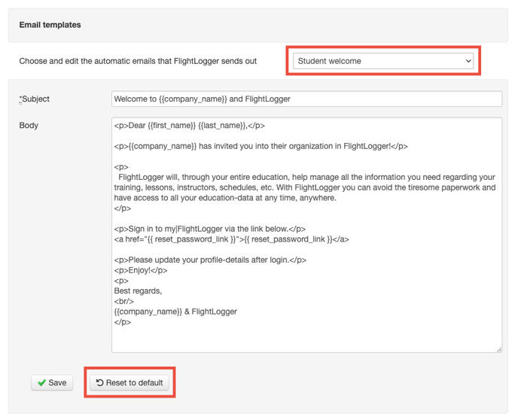This screenshot has width=518, height=420.
Task: Place cursor on Best regards line
Action: (138, 291)
